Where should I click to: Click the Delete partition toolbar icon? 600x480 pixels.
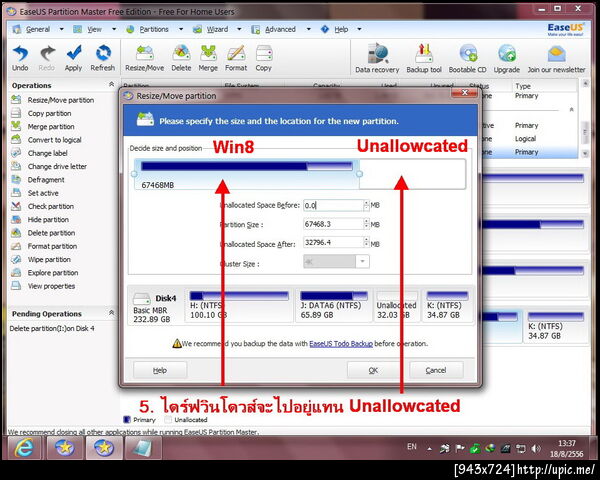pyautogui.click(x=181, y=58)
